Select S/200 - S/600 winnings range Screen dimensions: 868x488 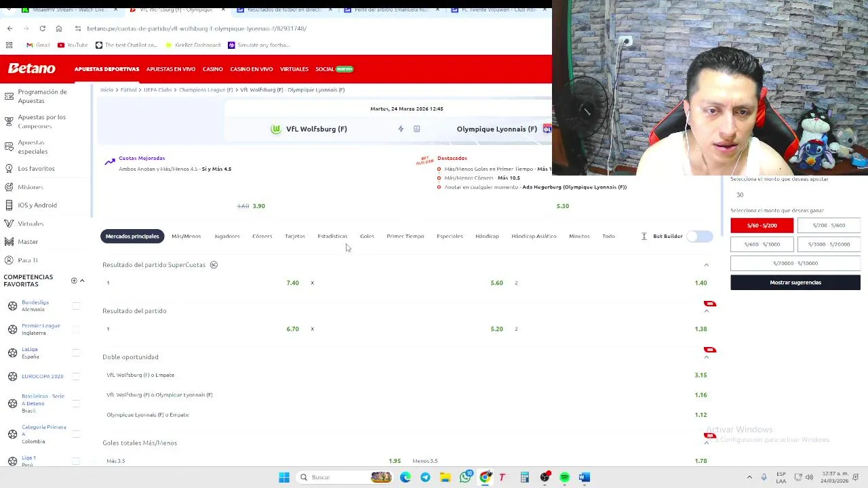tap(829, 225)
